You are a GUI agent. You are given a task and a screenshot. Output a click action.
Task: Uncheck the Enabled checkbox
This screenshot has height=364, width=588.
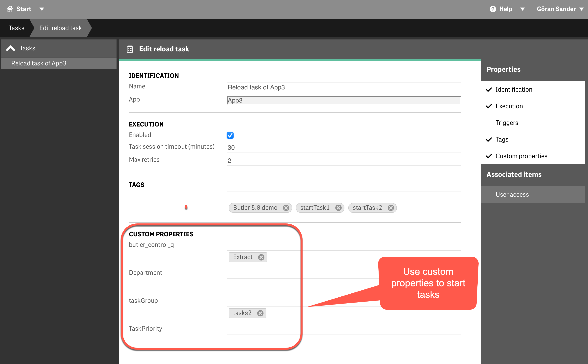[x=230, y=135]
